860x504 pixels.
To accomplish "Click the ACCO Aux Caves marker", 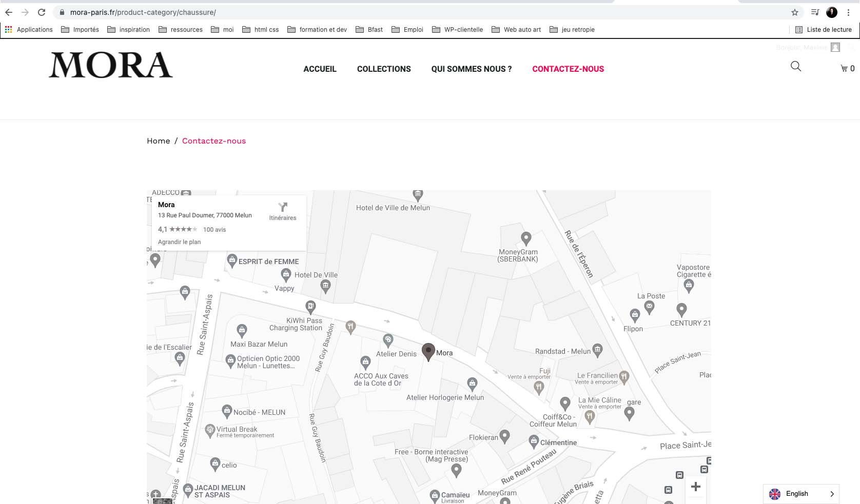I will 365,362.
